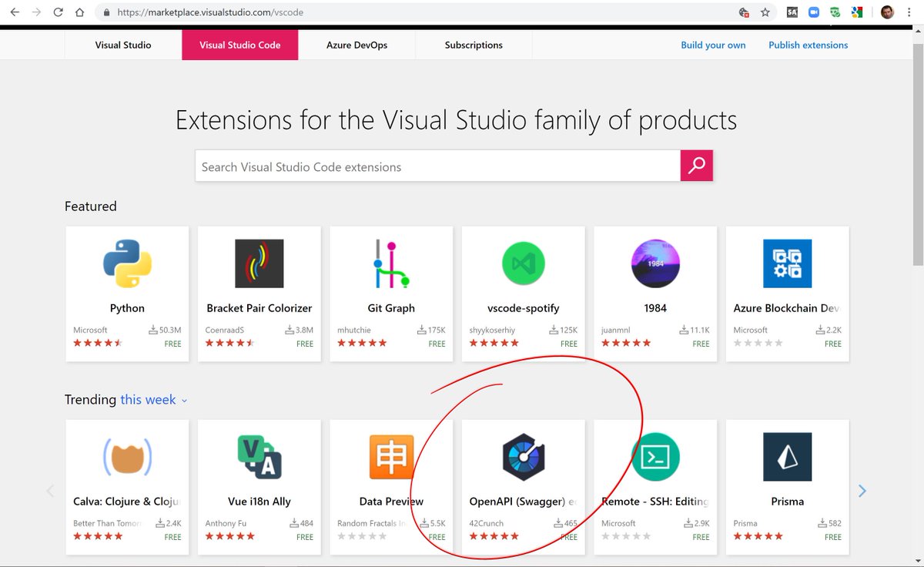The width and height of the screenshot is (924, 567).
Task: Open the Calva Clojure extension icon
Action: 127,457
